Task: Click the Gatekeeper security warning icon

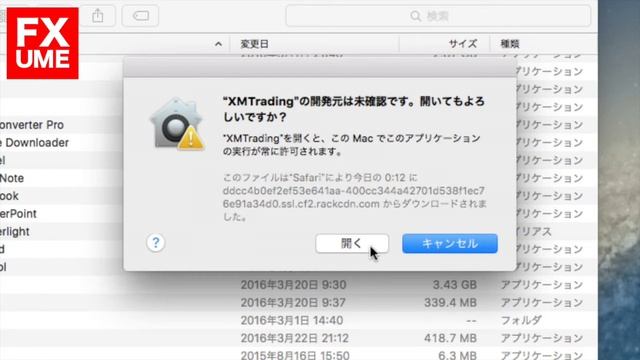Action: [177, 124]
